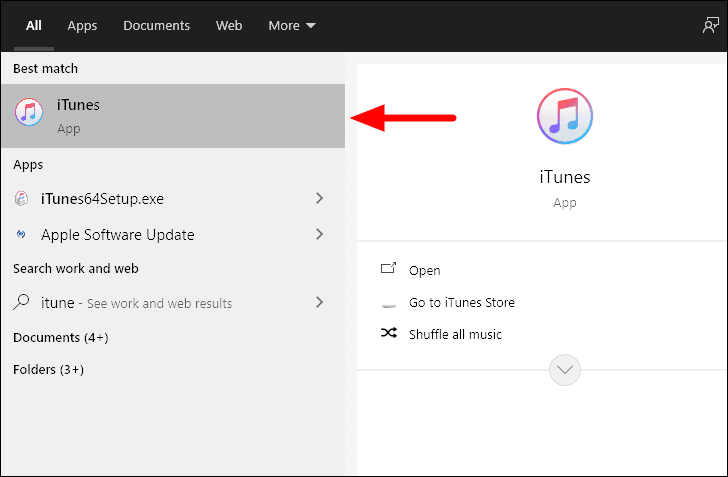This screenshot has height=477, width=728.
Task: Click the iTunes icon in Best match
Action: pos(29,112)
